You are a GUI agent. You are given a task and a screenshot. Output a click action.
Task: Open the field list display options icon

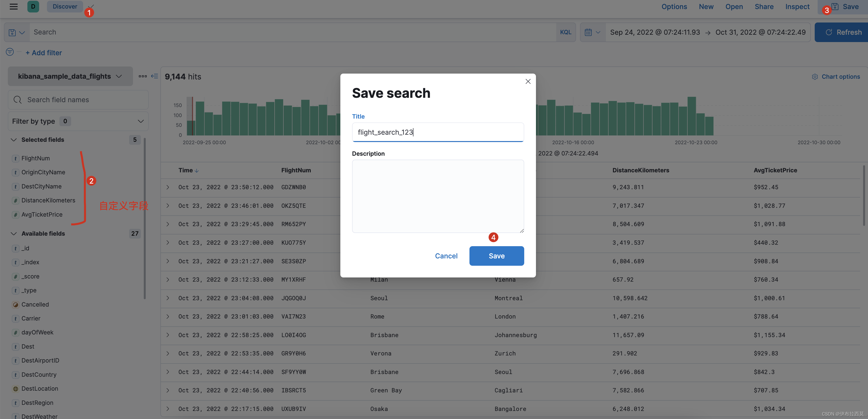tap(143, 76)
